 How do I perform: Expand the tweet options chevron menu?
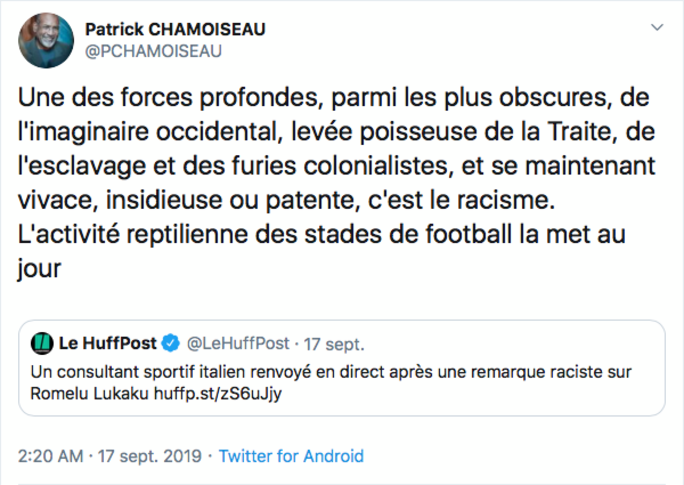click(655, 26)
